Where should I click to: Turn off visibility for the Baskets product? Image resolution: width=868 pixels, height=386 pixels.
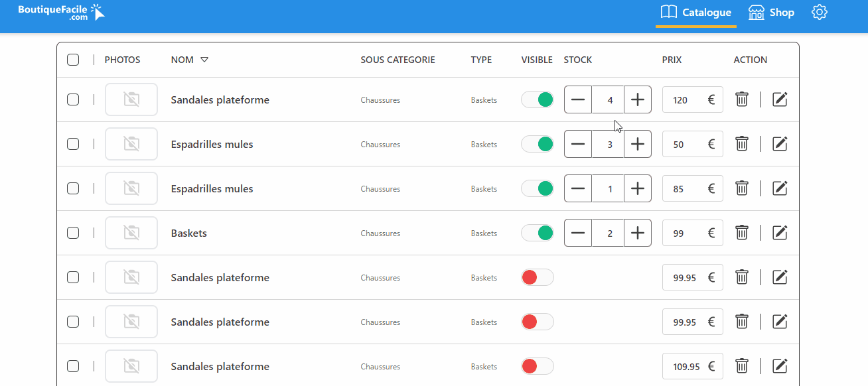click(x=538, y=233)
